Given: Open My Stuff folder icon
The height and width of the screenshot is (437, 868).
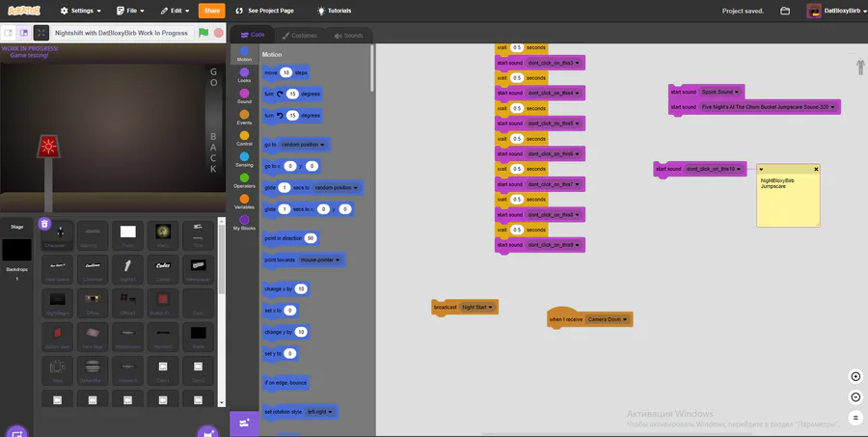Looking at the screenshot, I should pyautogui.click(x=785, y=11).
